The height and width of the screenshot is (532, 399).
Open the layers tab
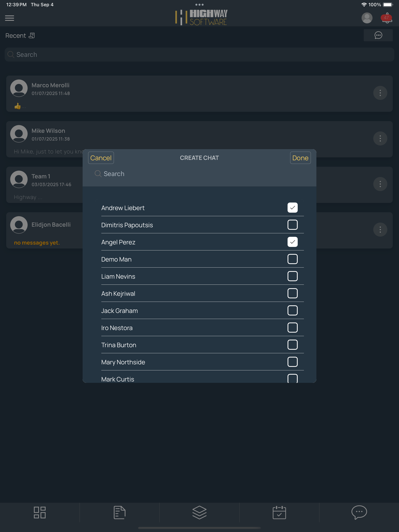click(199, 512)
